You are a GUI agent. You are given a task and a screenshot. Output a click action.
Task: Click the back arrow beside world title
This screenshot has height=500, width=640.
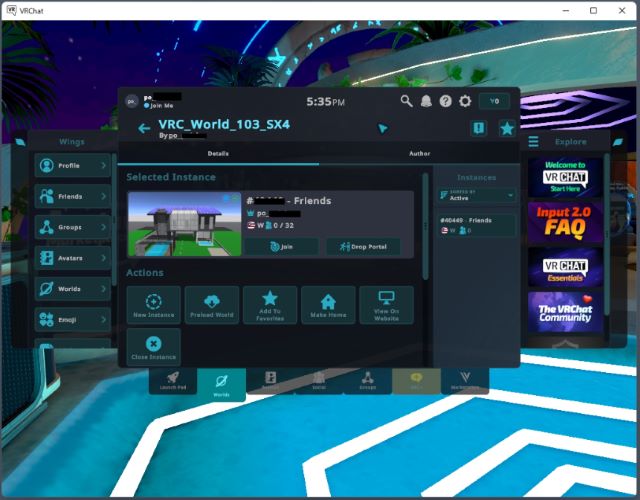coord(144,129)
